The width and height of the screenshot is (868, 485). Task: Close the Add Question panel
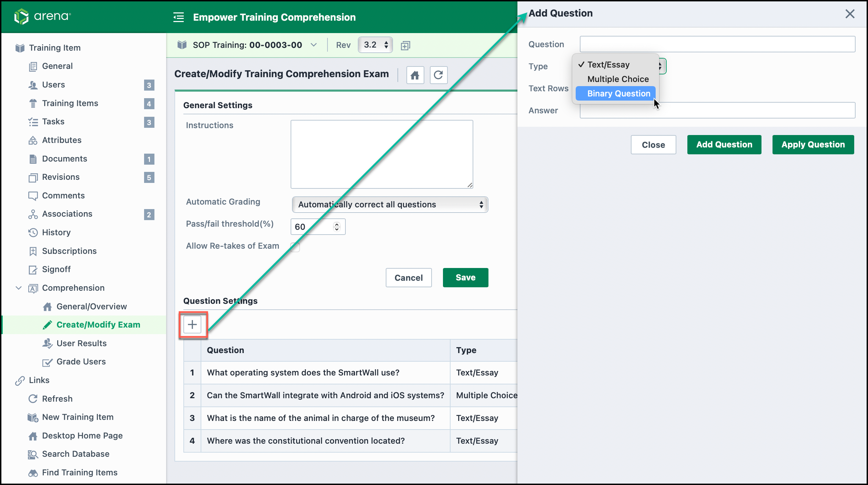850,14
